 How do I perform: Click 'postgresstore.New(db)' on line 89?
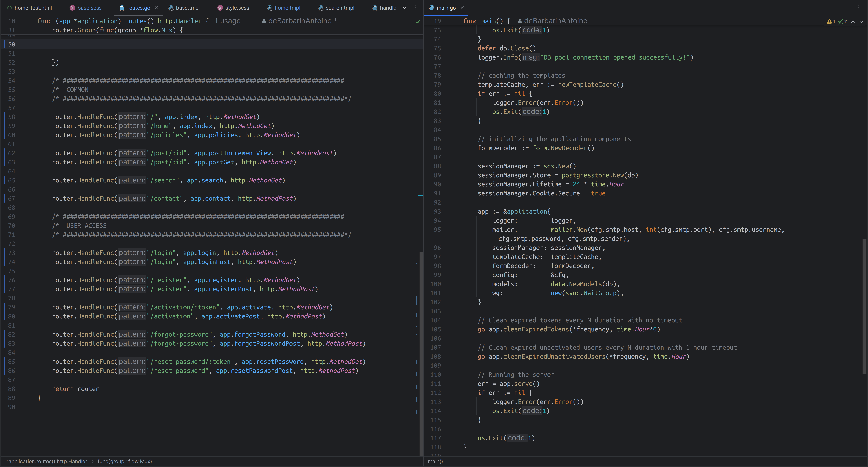point(600,175)
